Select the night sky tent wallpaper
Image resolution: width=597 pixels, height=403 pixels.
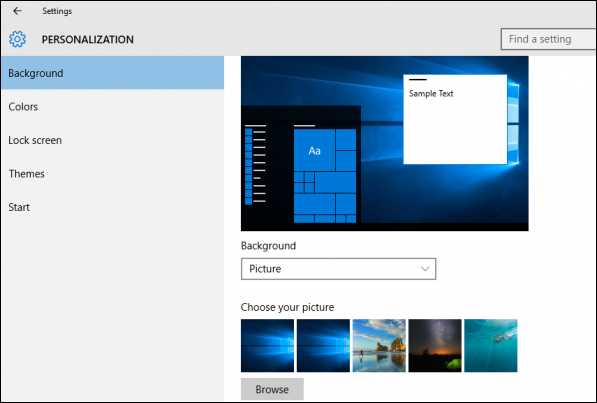click(x=435, y=345)
